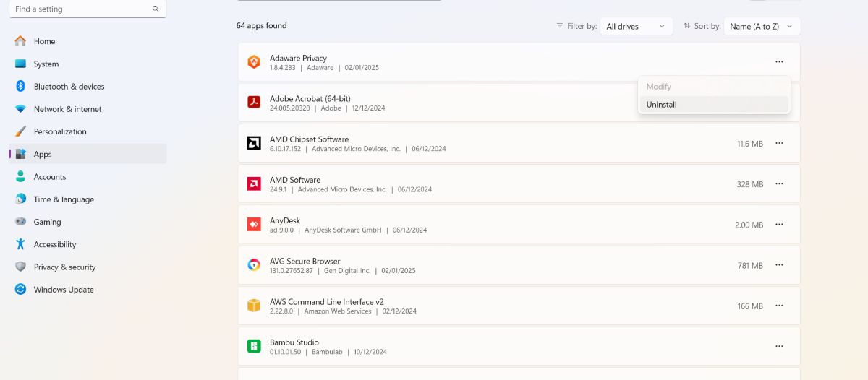Click the AMD Software app name
This screenshot has width=868, height=380.
[x=295, y=180]
